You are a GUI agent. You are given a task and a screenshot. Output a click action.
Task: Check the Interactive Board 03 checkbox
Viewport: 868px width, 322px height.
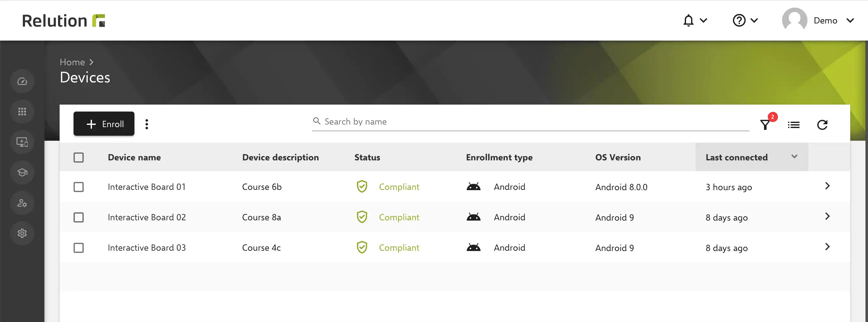tap(79, 248)
